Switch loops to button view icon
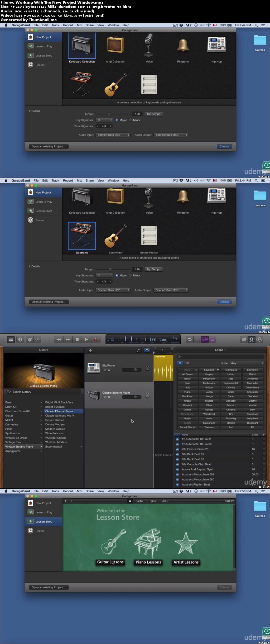Screen dimensions: 270x644 click(180, 363)
